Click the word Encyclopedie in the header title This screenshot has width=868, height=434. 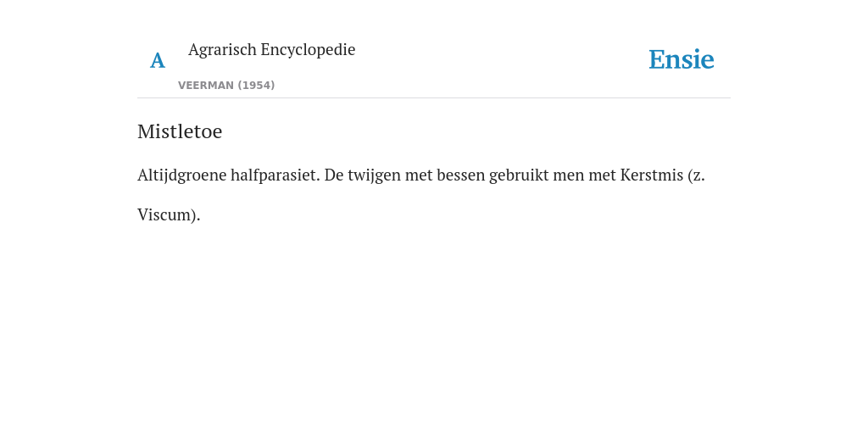coord(308,50)
